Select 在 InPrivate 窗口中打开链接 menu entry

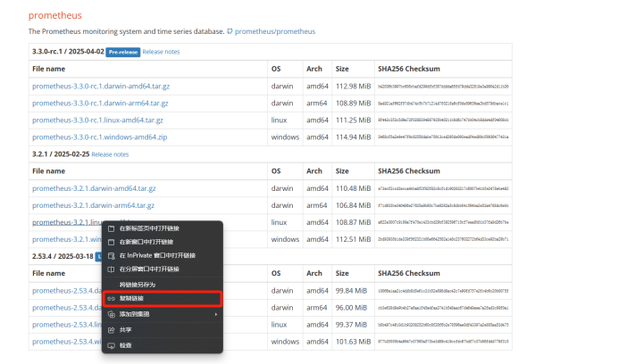tap(163, 255)
